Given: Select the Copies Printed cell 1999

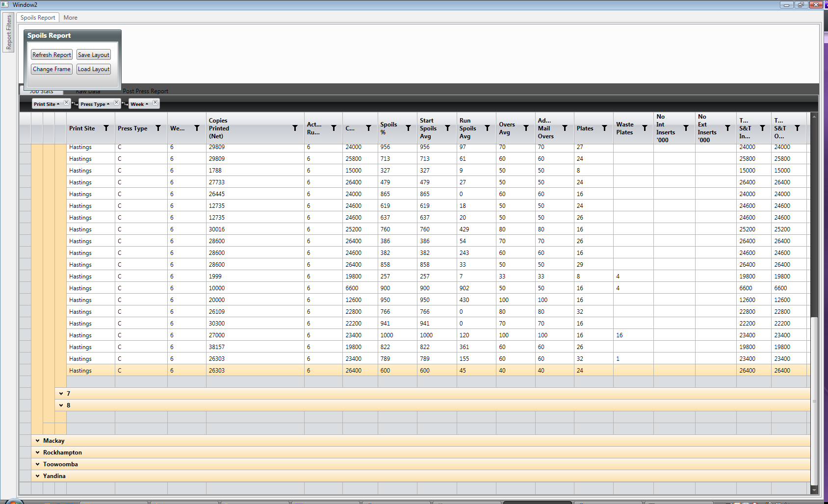Looking at the screenshot, I should pyautogui.click(x=255, y=277).
